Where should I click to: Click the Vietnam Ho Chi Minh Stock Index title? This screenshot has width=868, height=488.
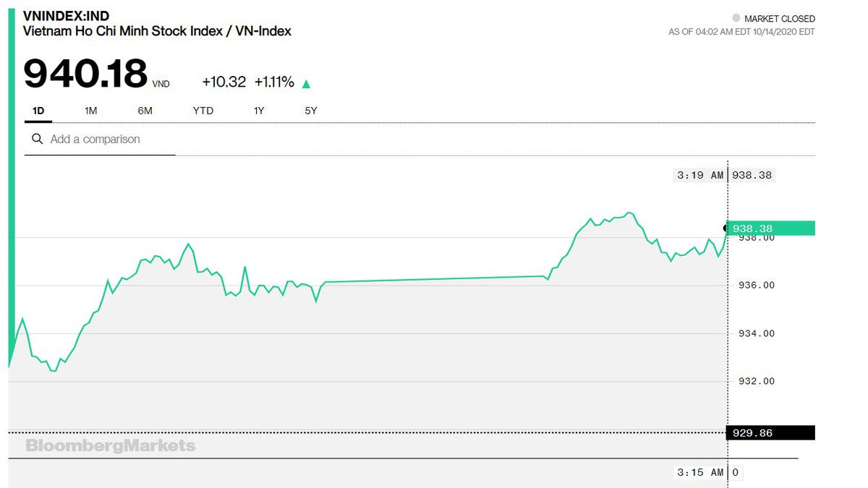(157, 31)
